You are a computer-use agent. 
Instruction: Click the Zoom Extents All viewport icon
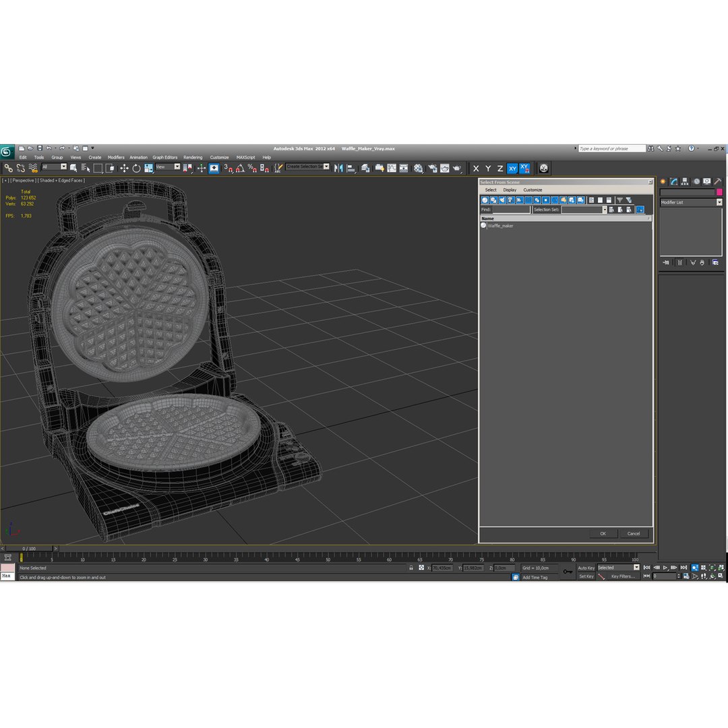pyautogui.click(x=721, y=568)
